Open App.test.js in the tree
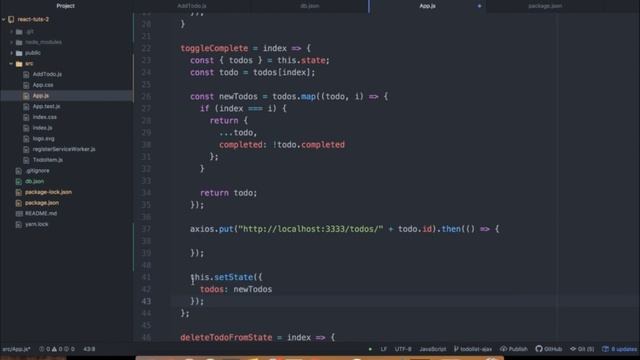 click(46, 106)
